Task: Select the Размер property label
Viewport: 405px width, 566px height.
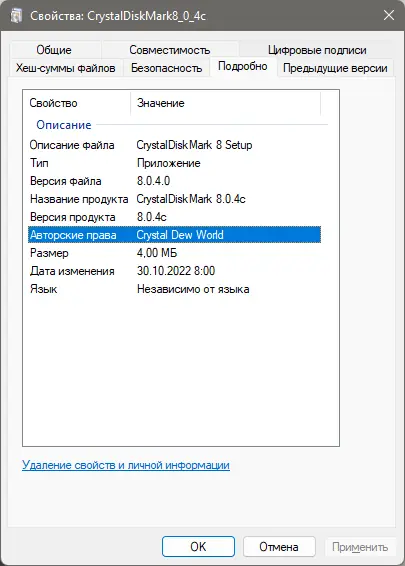Action: click(49, 253)
